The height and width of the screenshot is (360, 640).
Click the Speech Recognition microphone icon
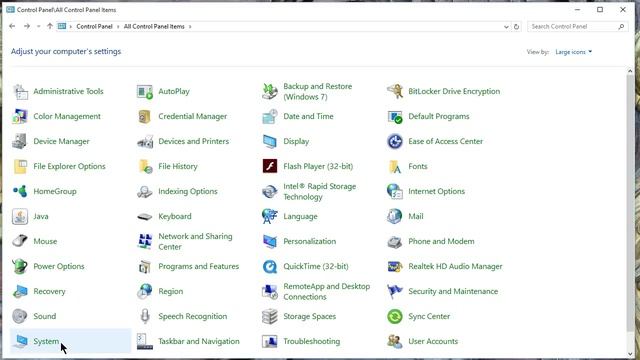coord(145,316)
